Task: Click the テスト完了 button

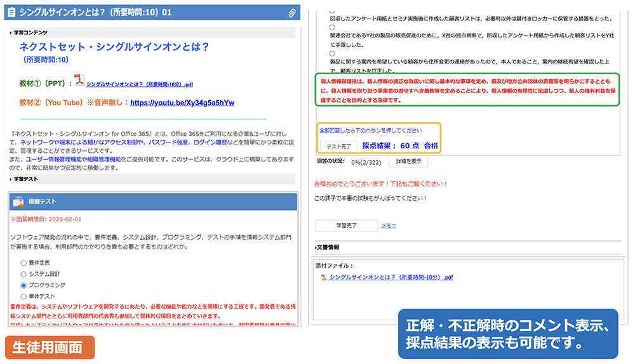Action: (x=338, y=146)
